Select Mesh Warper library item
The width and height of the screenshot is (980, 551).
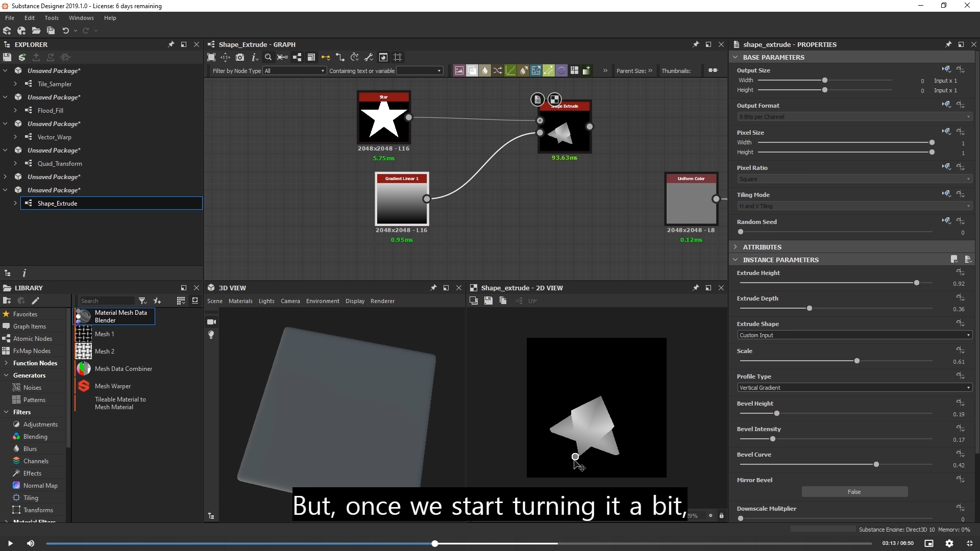point(113,386)
